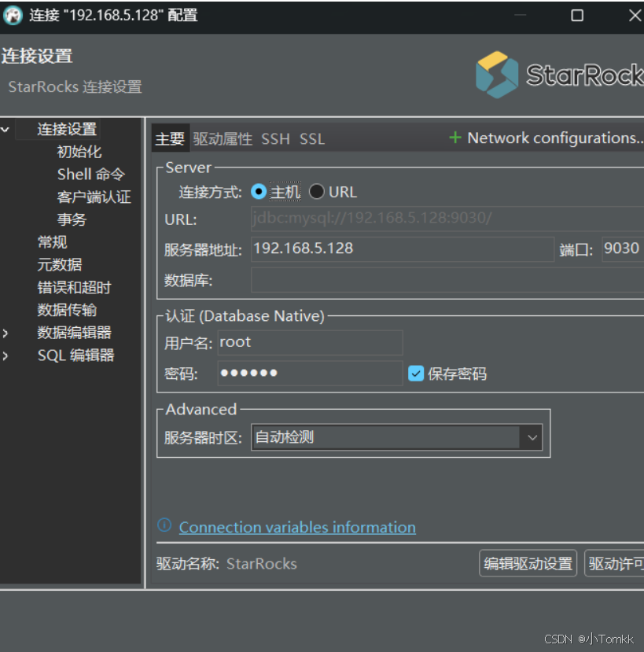Click the info icon beside Connection variables
Screen dimensions: 644x652
(x=164, y=525)
